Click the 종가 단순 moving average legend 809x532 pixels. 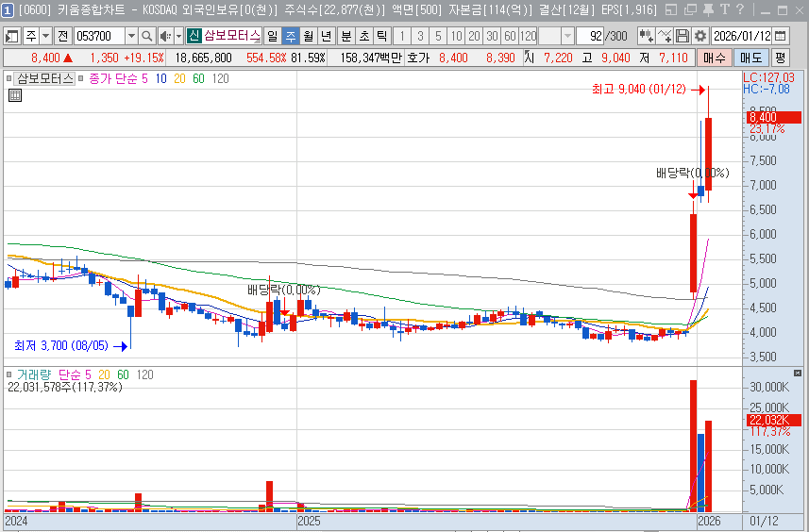pyautogui.click(x=113, y=78)
